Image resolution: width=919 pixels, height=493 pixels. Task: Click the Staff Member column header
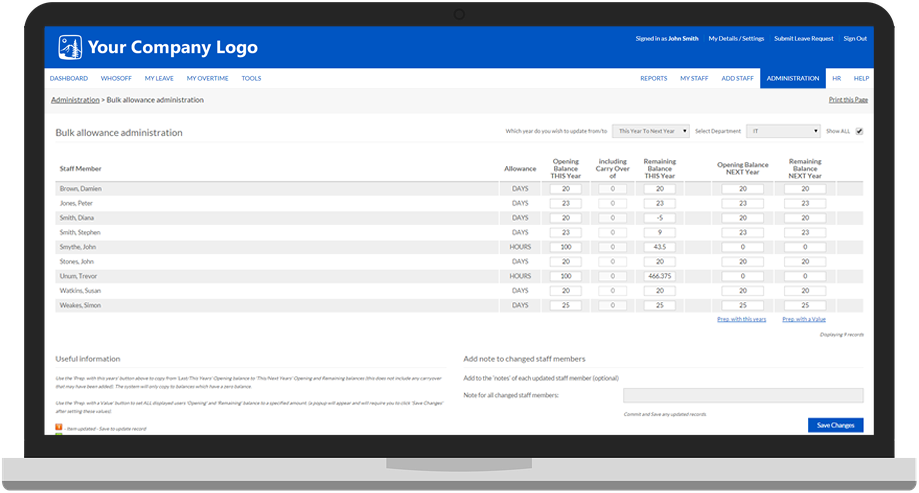[x=80, y=169]
